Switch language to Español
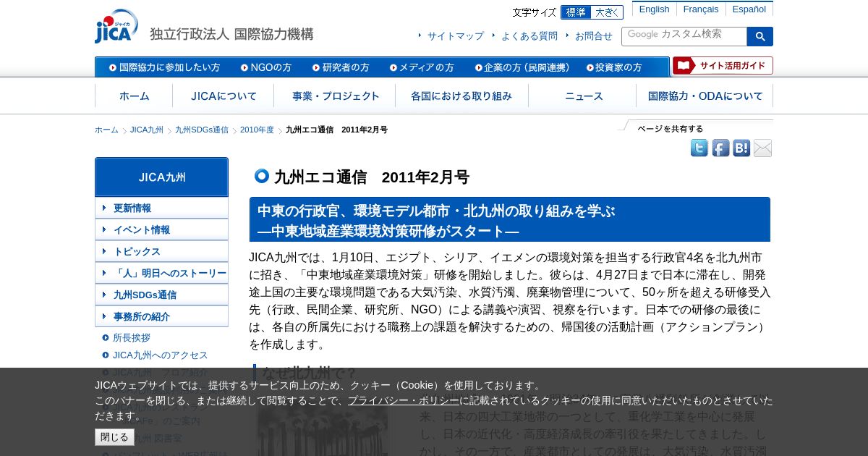This screenshot has height=456, width=868. coord(749,9)
